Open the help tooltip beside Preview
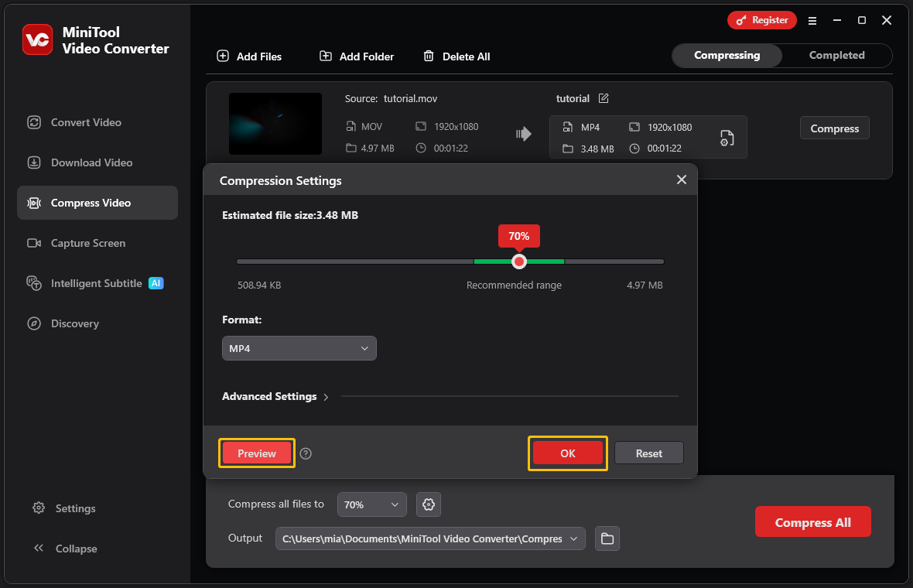The height and width of the screenshot is (588, 913). click(306, 453)
